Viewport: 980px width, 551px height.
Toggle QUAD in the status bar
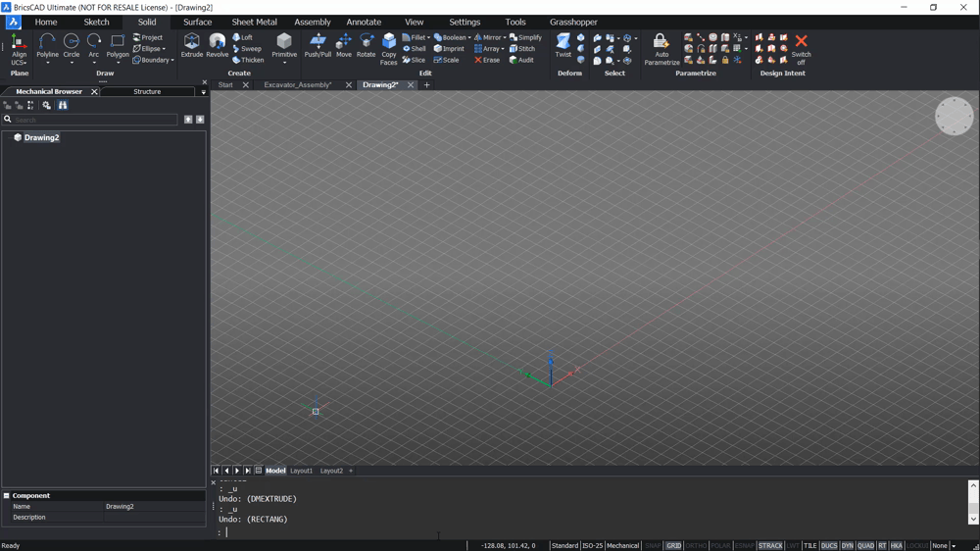pyautogui.click(x=865, y=545)
